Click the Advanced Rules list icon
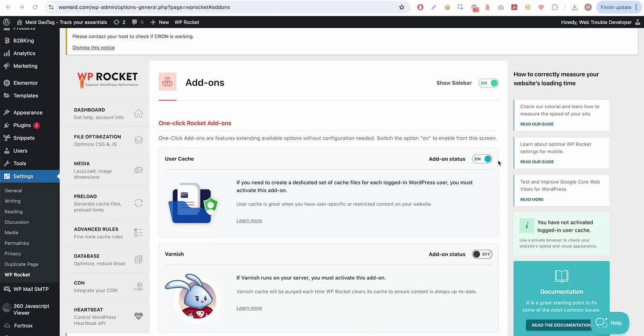The image size is (644, 336). pyautogui.click(x=138, y=232)
